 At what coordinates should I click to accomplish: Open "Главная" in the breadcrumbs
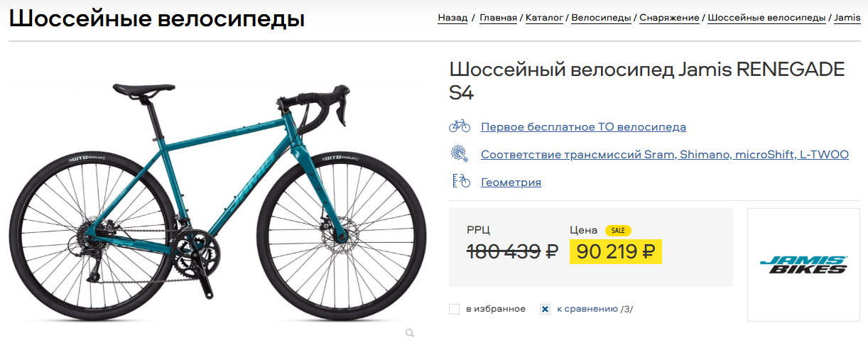[x=498, y=18]
